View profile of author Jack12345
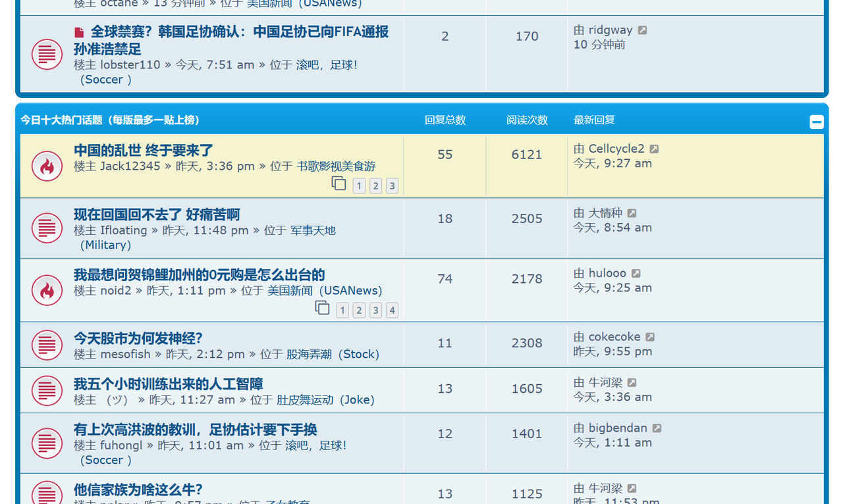The height and width of the screenshot is (504, 843). 130,166
